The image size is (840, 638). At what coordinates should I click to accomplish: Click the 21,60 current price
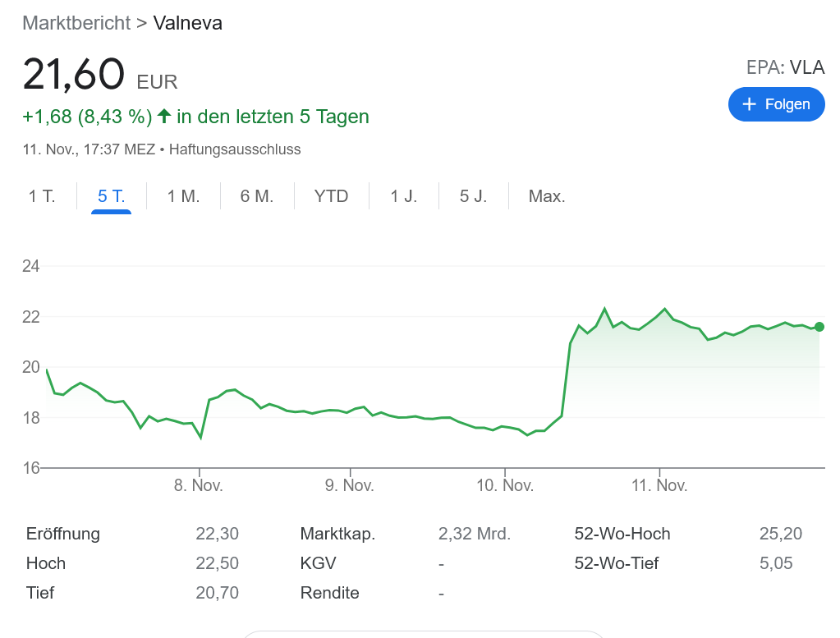[74, 75]
